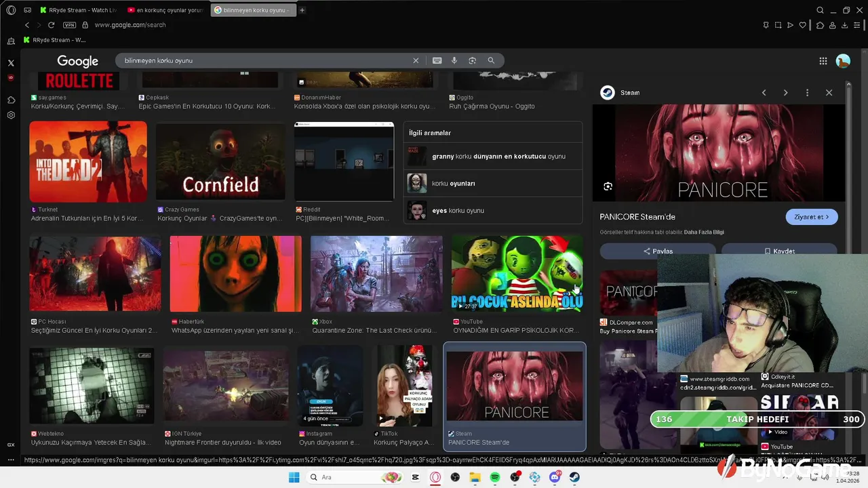Open File Explorer from the taskbar
868x488 pixels.
pos(475,477)
